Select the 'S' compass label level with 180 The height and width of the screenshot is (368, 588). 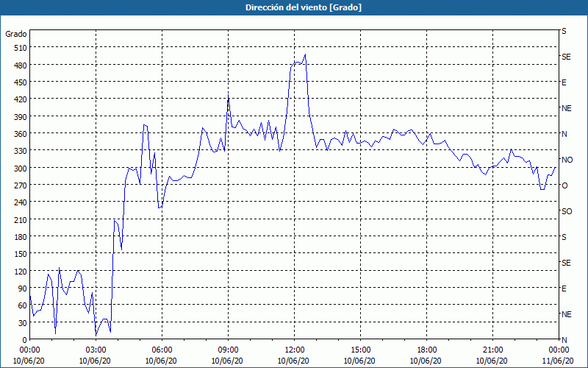pyautogui.click(x=564, y=237)
